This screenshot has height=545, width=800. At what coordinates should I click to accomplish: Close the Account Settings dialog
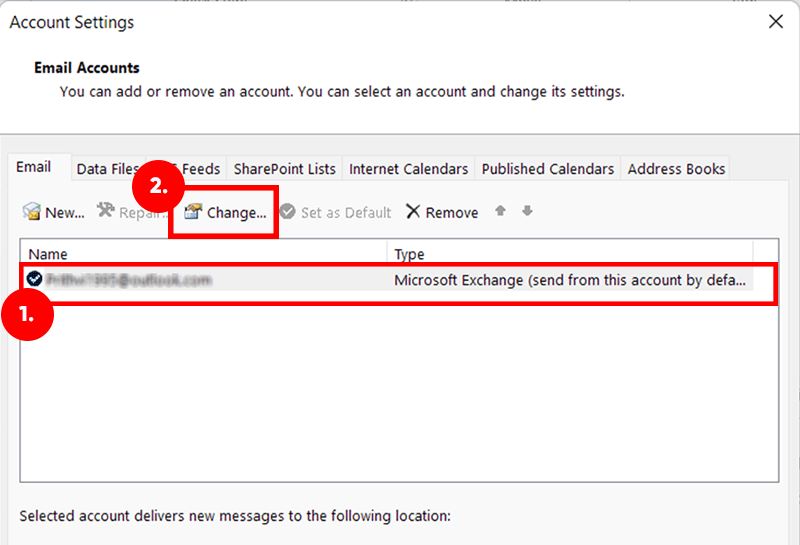tap(775, 21)
